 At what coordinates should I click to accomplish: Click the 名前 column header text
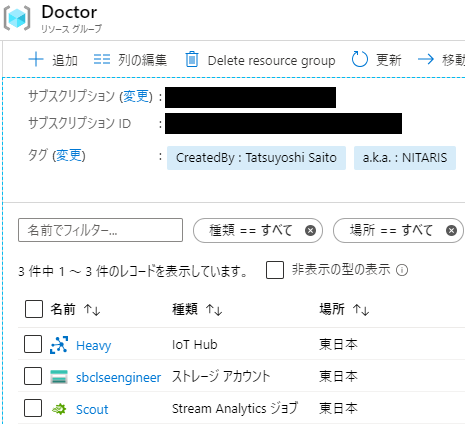(x=63, y=309)
